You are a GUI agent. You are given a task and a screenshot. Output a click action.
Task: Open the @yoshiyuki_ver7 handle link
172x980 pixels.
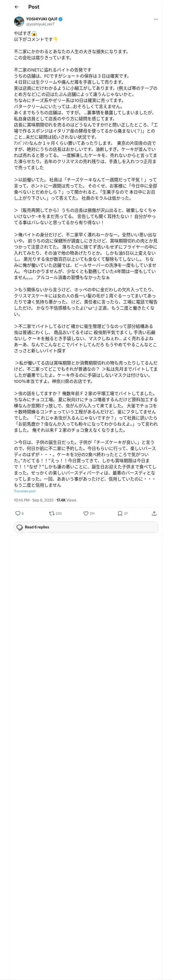(40, 24)
